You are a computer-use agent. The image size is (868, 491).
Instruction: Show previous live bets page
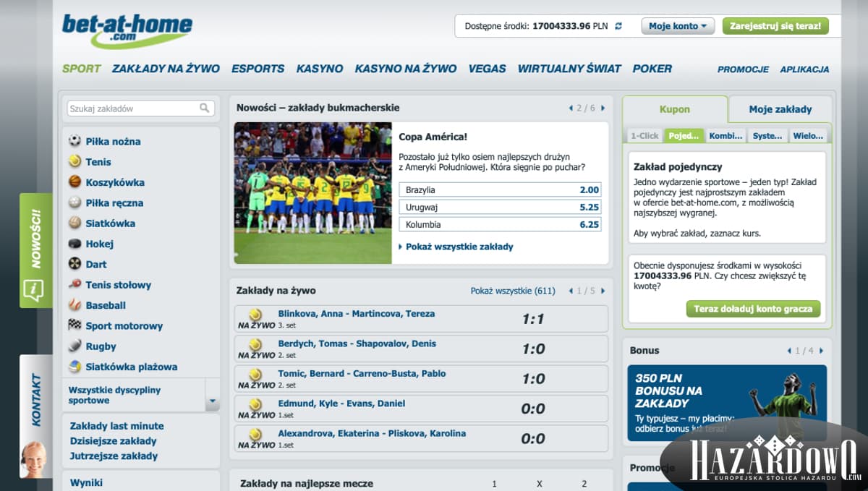[x=571, y=291]
